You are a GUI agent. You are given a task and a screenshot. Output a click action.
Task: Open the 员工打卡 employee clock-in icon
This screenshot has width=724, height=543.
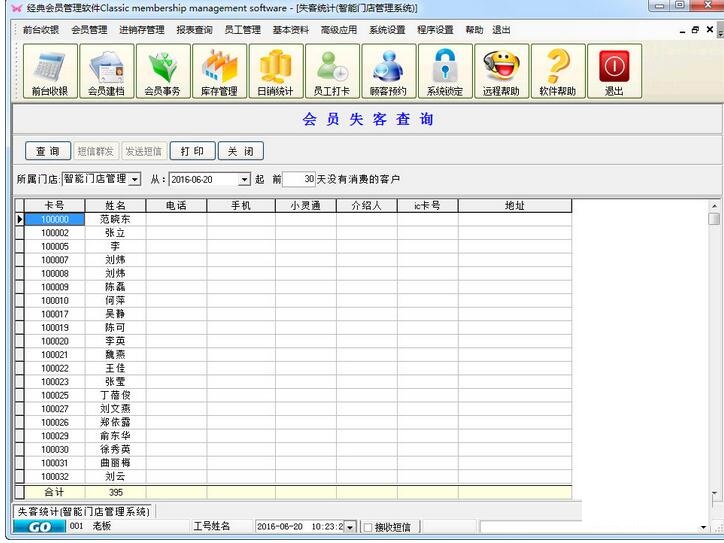click(332, 71)
